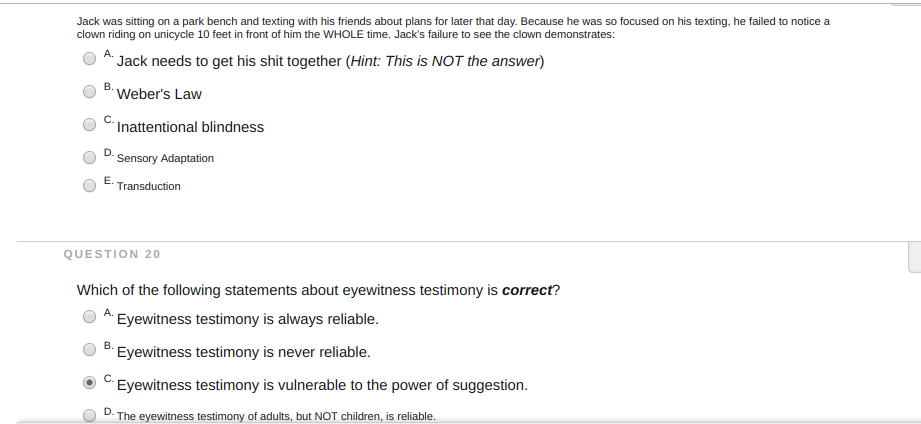
Task: Click the button at Question 20's right edge
Action: [915, 257]
